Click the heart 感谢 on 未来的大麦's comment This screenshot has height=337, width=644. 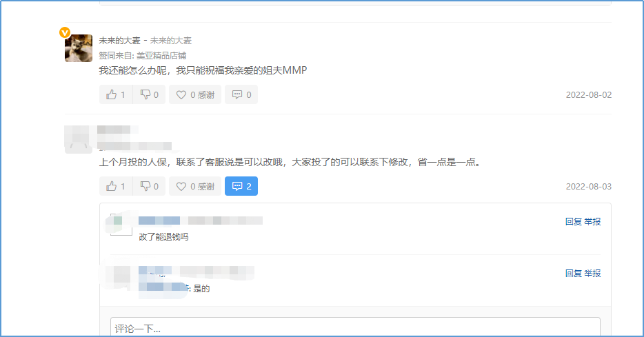(x=195, y=94)
